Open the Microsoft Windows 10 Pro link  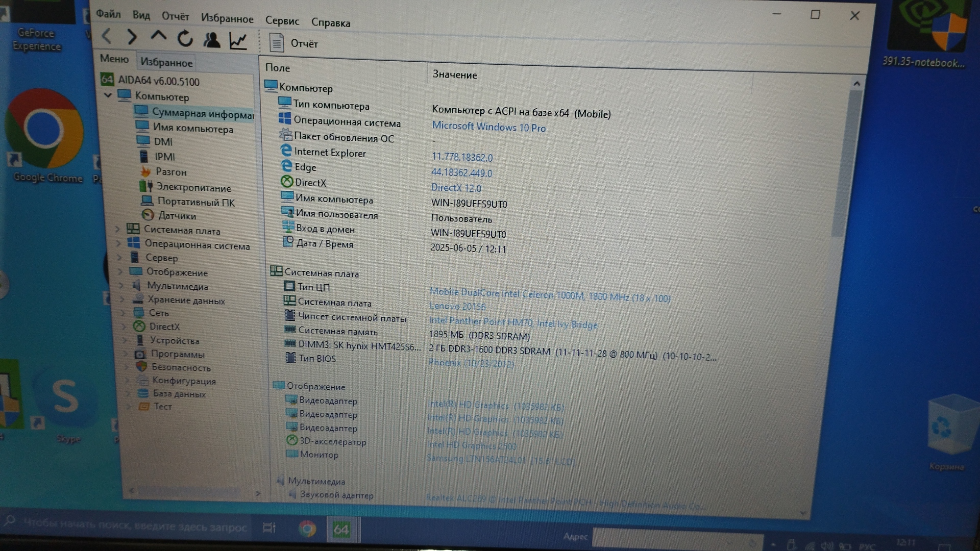click(x=488, y=127)
